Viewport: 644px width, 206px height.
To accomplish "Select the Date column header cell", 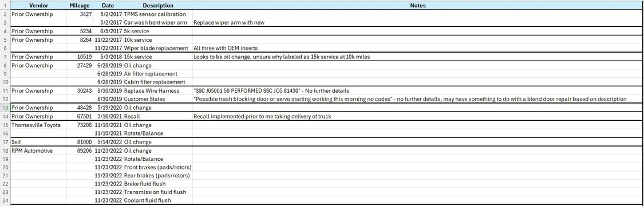I will coord(108,6).
